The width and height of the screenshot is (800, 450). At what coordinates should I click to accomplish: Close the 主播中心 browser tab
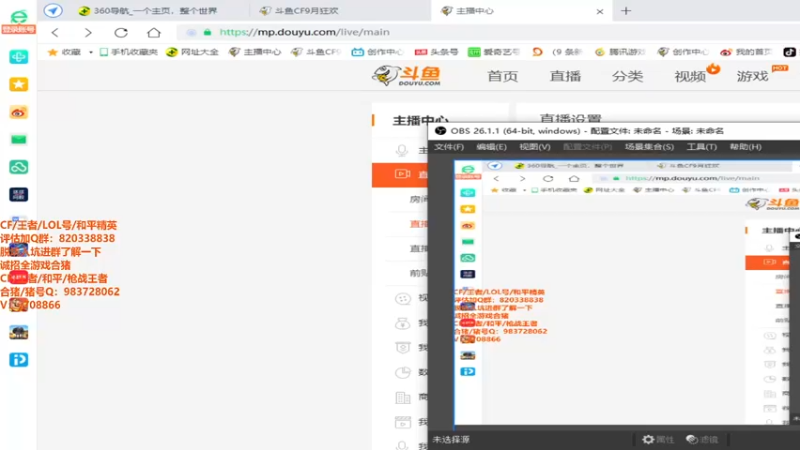pyautogui.click(x=600, y=11)
